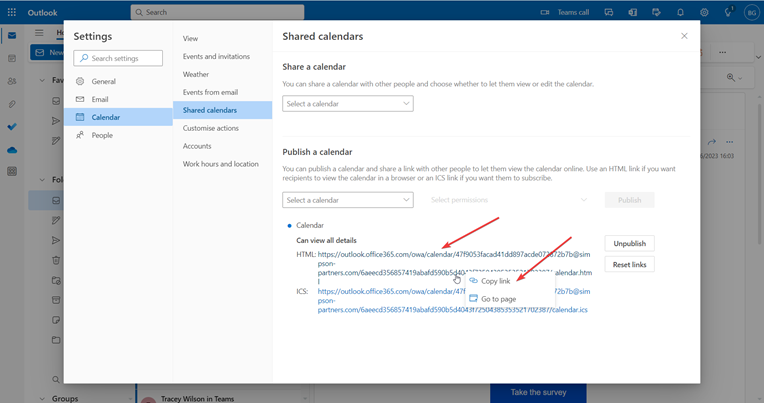The image size is (764, 403).
Task: Open the To Do checkmark icon
Action: click(x=12, y=127)
